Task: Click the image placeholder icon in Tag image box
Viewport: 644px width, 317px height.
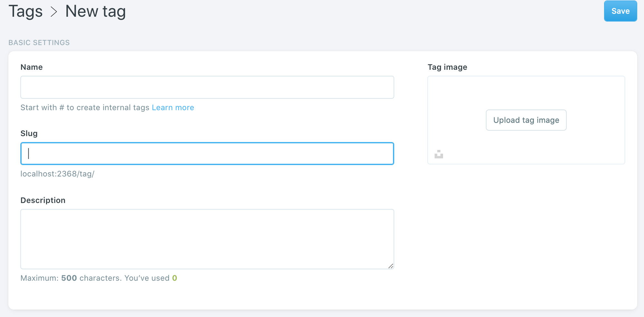Action: point(438,154)
